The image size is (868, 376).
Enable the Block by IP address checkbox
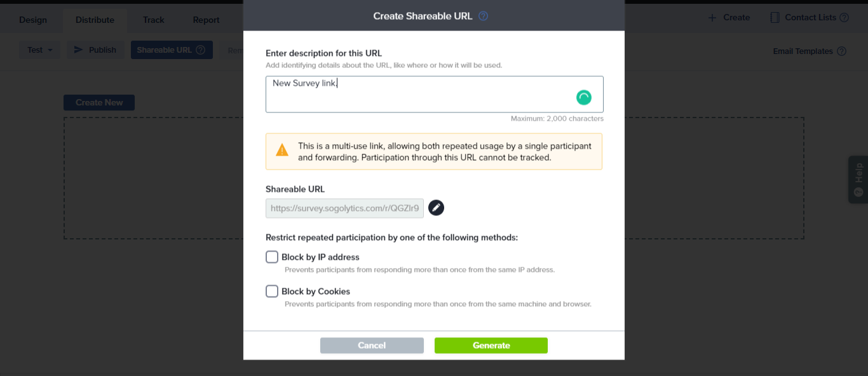click(x=272, y=257)
